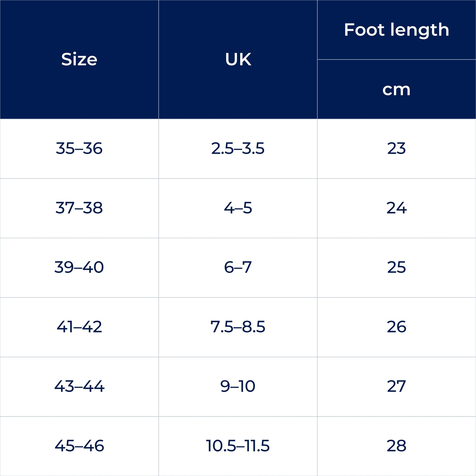Image resolution: width=476 pixels, height=476 pixels.
Task: Select the 35–36 size cell
Action: pyautogui.click(x=79, y=148)
